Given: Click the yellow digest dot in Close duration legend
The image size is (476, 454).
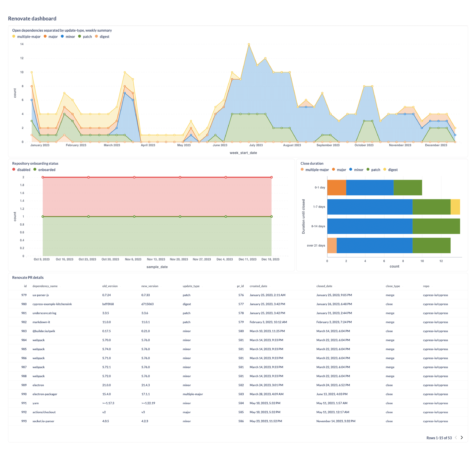Looking at the screenshot, I should click(385, 169).
